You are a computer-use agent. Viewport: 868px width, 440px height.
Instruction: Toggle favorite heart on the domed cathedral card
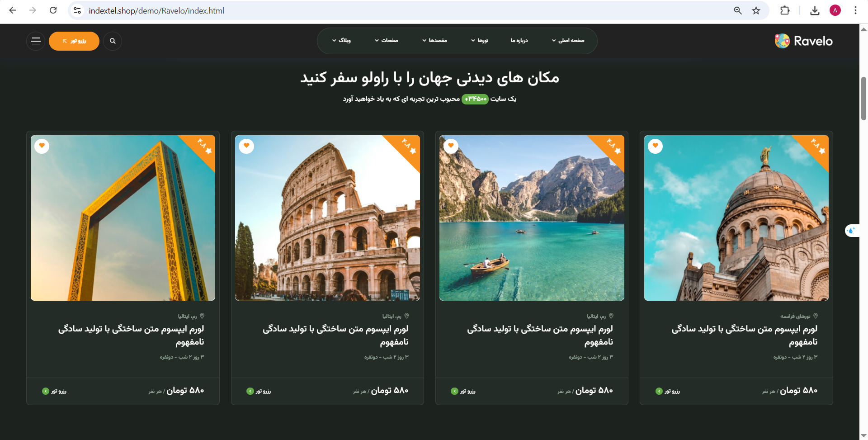[x=655, y=146]
